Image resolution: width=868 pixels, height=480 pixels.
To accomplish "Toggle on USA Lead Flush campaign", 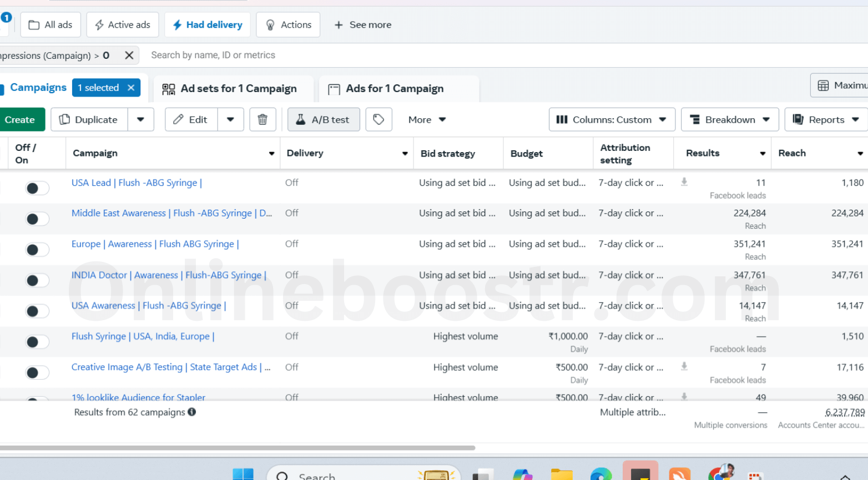I will coord(37,189).
